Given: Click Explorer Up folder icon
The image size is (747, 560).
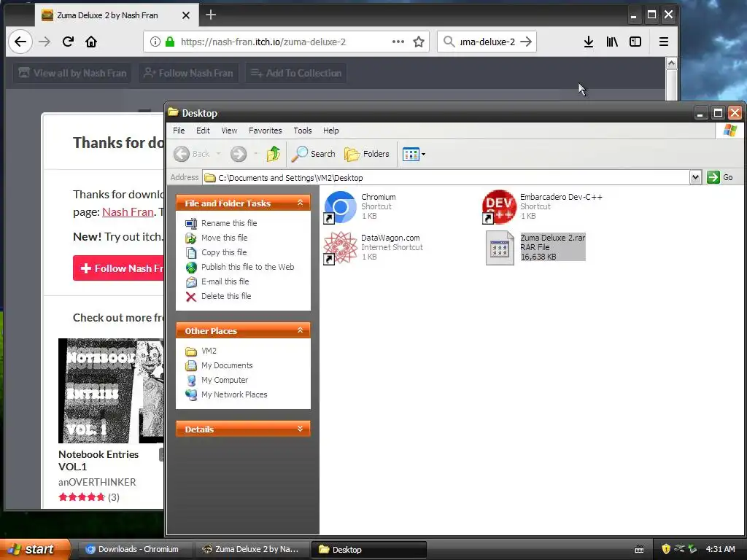Looking at the screenshot, I should click(x=274, y=154).
